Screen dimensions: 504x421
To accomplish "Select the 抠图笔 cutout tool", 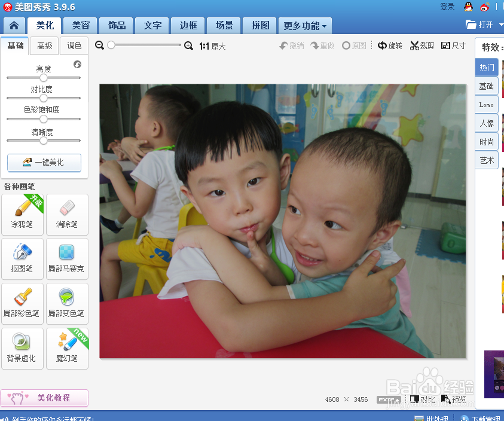I will tap(22, 259).
